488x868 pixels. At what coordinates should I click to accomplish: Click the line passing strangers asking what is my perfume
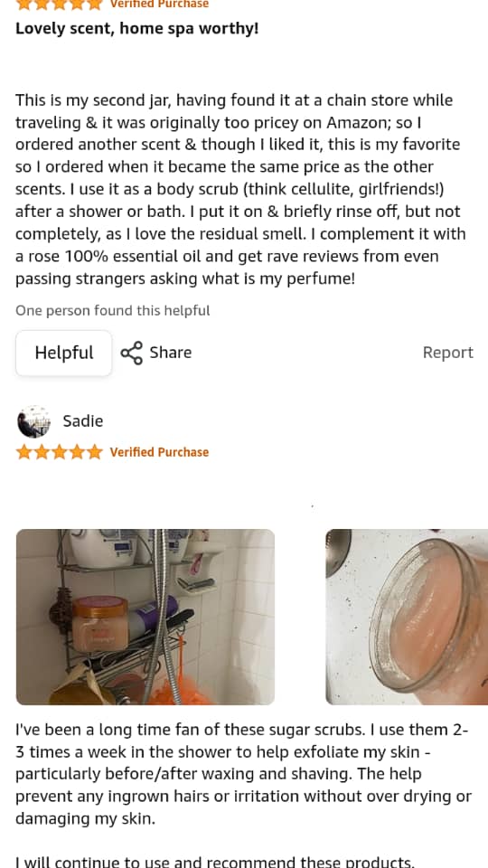pos(184,278)
